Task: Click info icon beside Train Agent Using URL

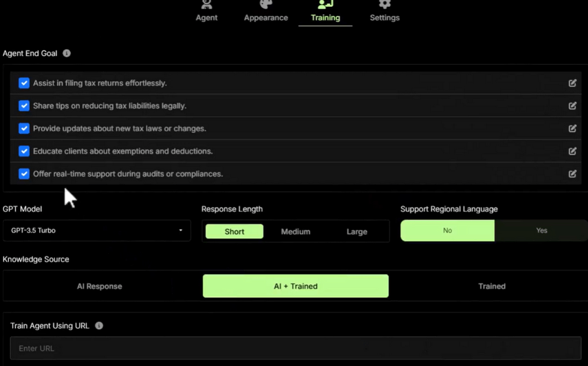Action: (x=99, y=326)
